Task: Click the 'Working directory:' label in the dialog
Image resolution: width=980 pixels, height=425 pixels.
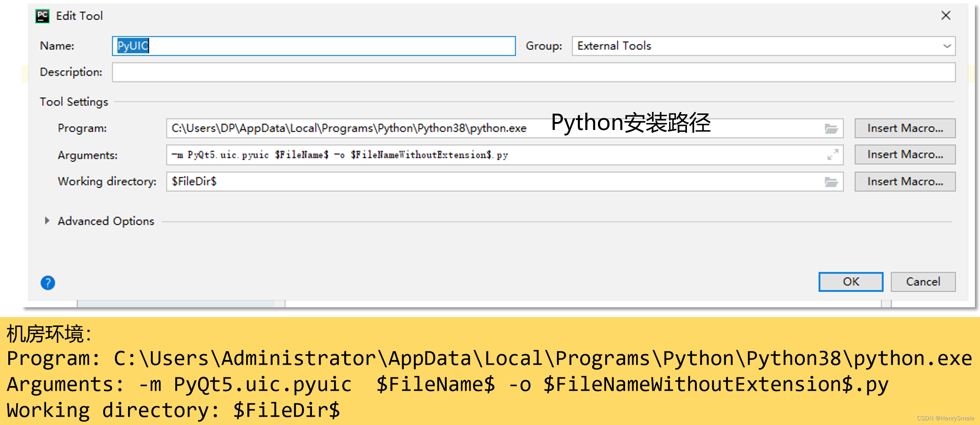Action: tap(107, 182)
